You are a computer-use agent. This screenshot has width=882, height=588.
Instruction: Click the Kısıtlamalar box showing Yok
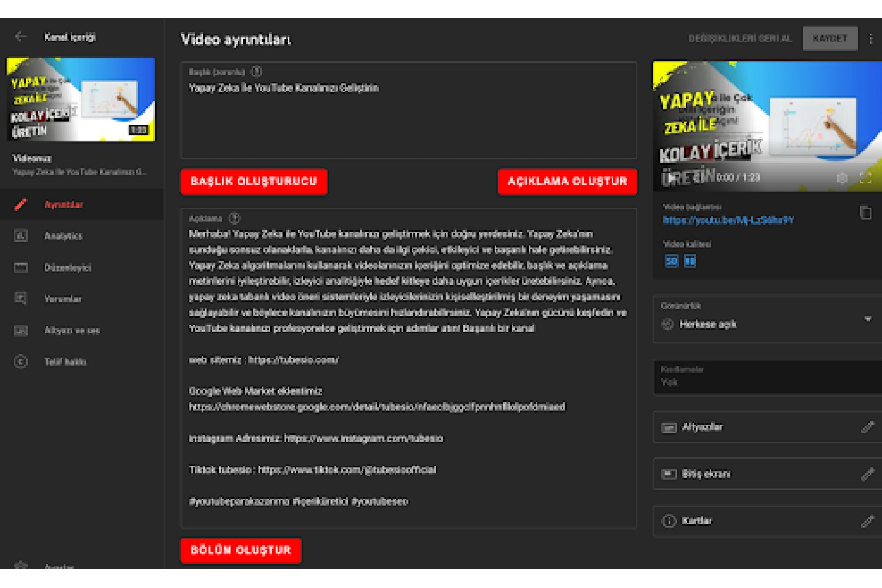pos(767,377)
